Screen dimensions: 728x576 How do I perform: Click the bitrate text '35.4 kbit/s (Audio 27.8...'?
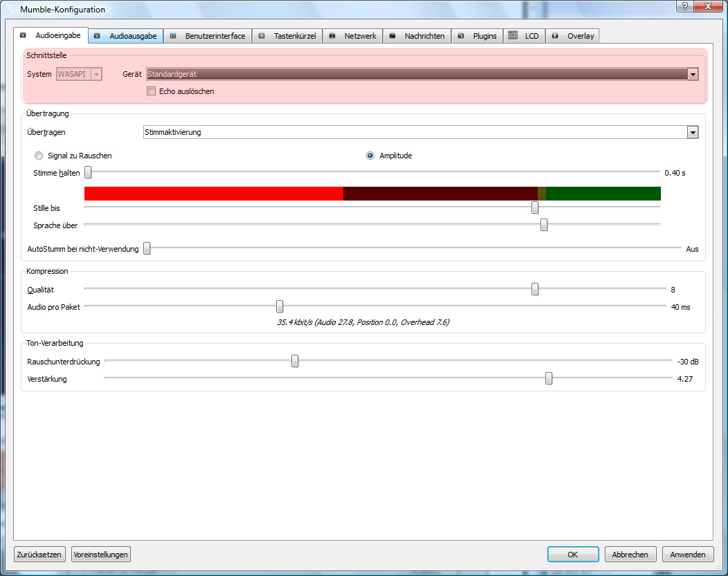coord(363,322)
